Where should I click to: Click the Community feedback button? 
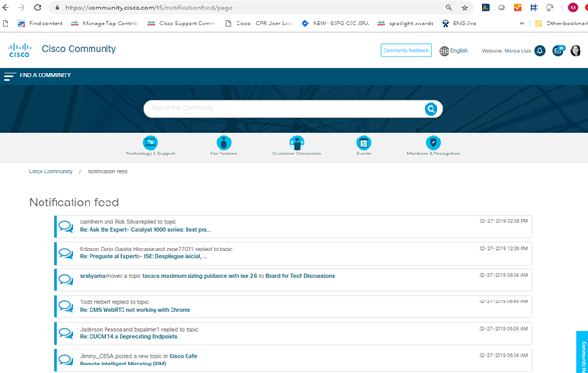pyautogui.click(x=406, y=50)
